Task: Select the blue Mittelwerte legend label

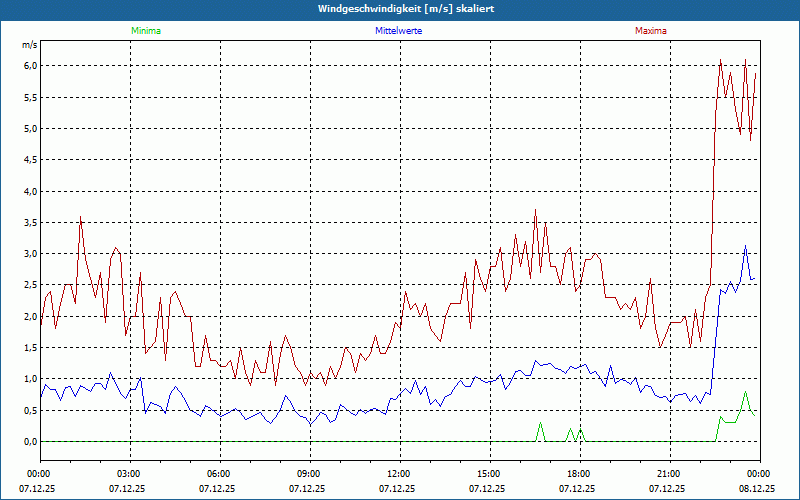Action: [x=398, y=31]
